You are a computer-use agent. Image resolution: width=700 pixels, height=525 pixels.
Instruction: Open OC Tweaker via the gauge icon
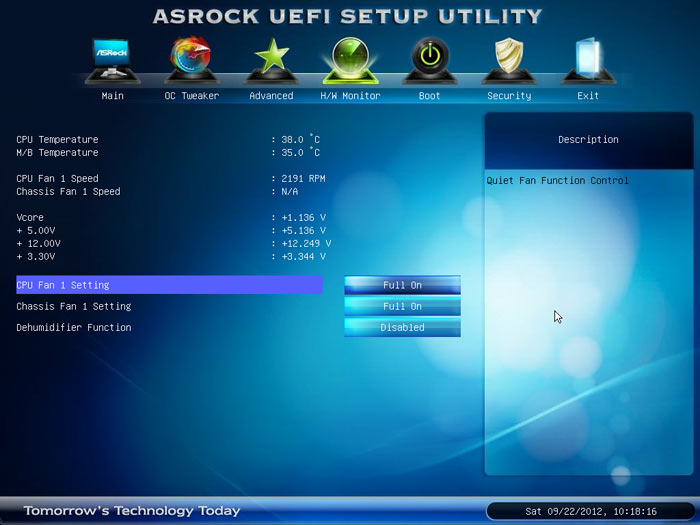[191, 60]
